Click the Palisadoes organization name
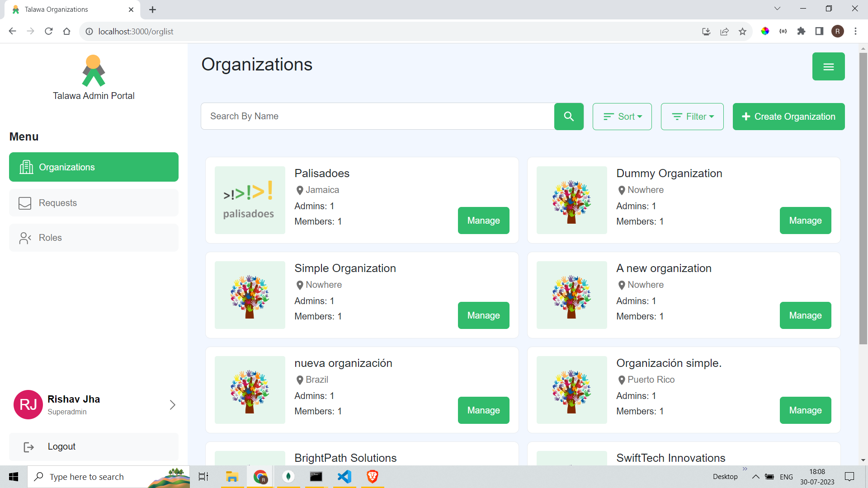Viewport: 868px width, 488px height. click(x=322, y=174)
